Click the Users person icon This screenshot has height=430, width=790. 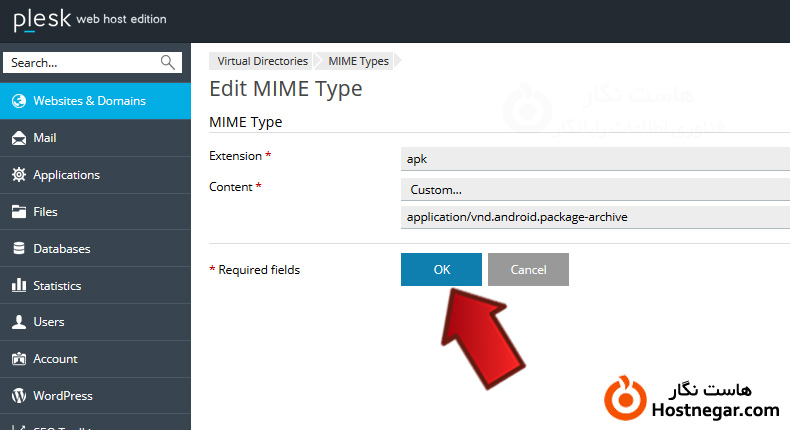pyautogui.click(x=18, y=322)
